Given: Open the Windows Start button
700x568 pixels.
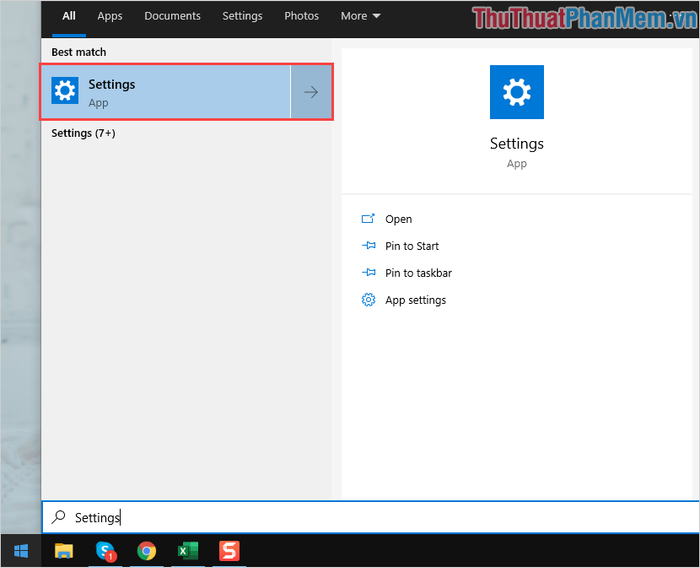Looking at the screenshot, I should coord(21,551).
